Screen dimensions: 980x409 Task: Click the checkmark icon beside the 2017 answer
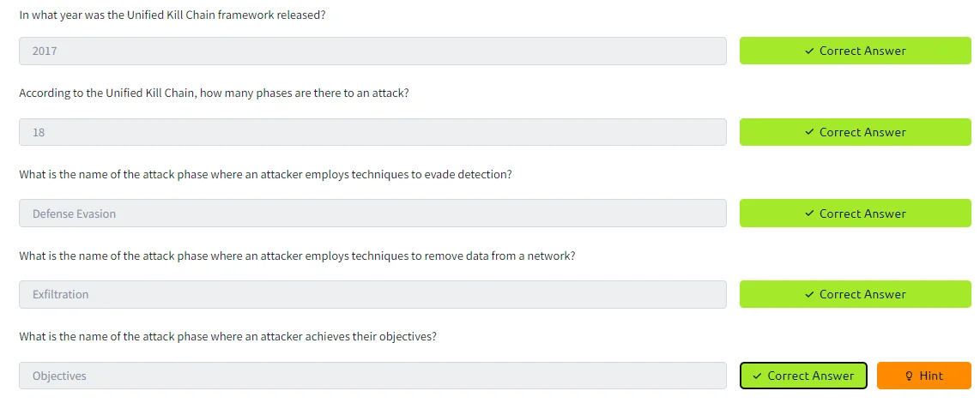click(x=809, y=51)
